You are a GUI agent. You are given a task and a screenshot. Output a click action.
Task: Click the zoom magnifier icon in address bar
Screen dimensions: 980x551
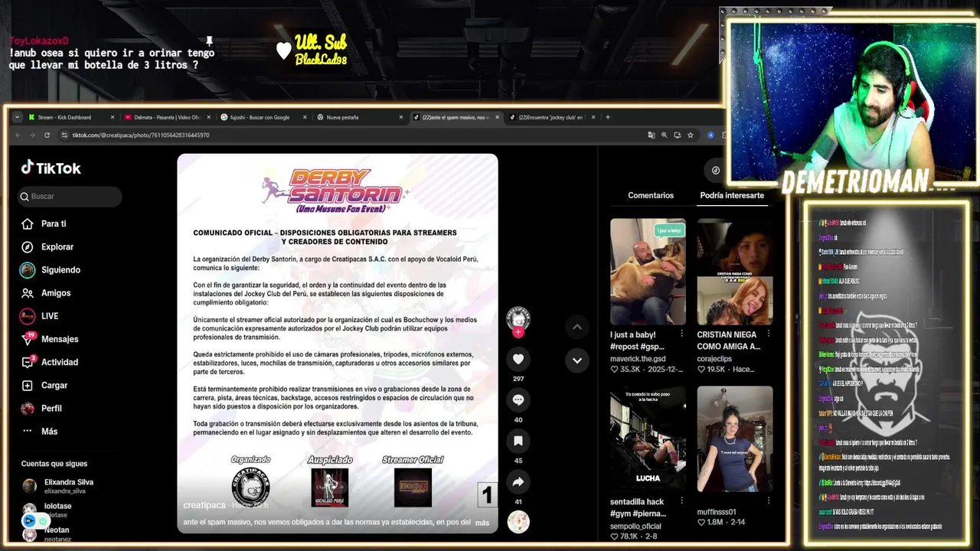point(665,135)
